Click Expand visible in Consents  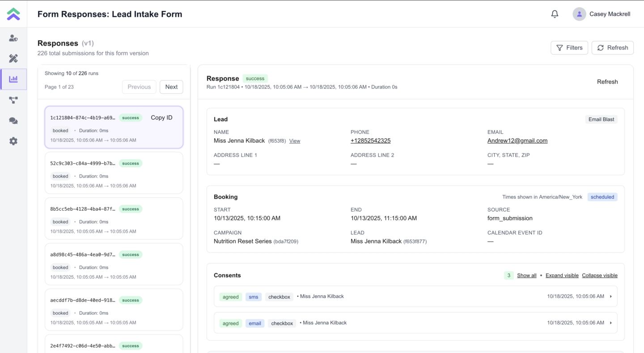pos(562,276)
